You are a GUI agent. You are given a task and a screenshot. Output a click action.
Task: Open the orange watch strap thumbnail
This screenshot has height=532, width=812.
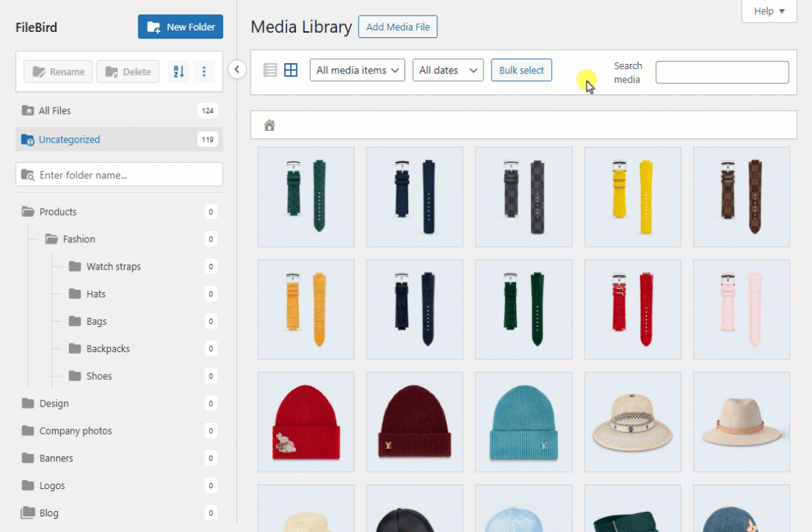(306, 310)
